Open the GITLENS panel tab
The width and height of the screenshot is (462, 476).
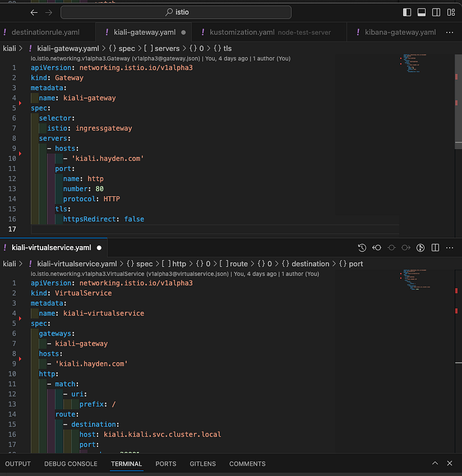(203, 464)
